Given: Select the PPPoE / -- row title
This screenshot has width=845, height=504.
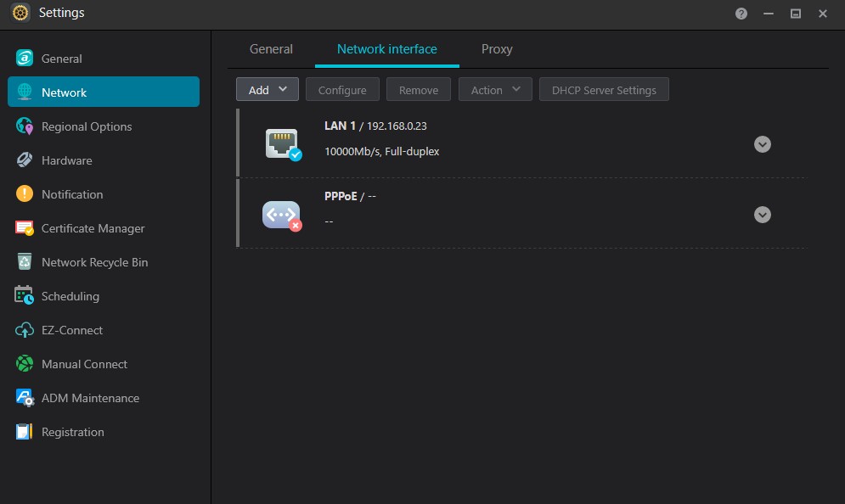Looking at the screenshot, I should [350, 196].
